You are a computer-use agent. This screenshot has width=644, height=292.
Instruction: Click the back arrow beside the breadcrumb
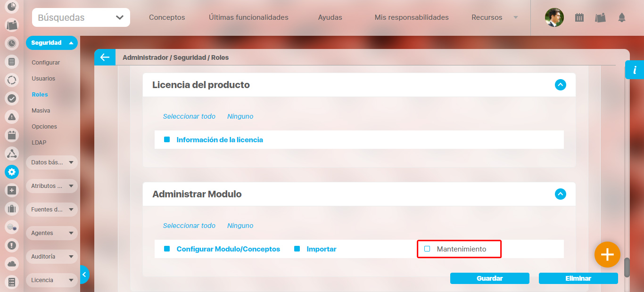click(104, 57)
